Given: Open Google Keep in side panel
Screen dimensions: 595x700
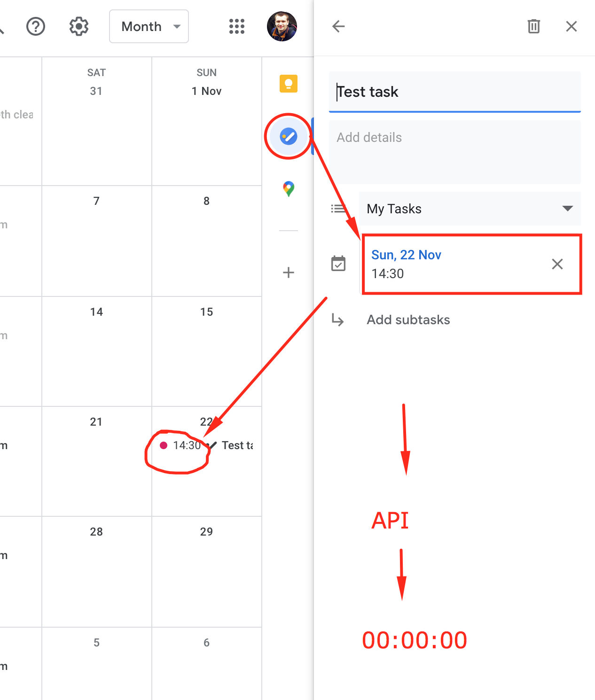Looking at the screenshot, I should [x=289, y=84].
